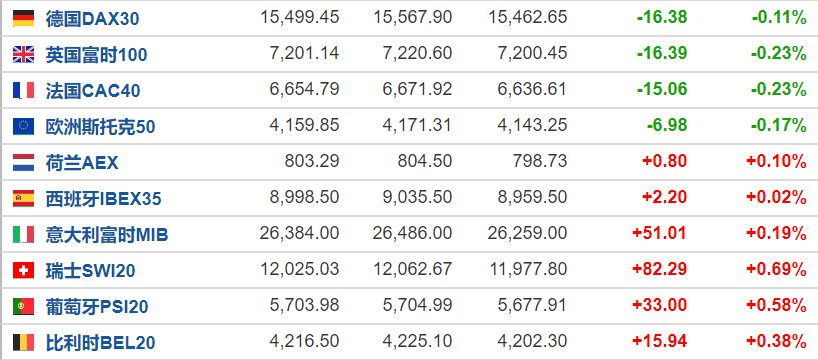Viewport: 818px width, 360px height.
Task: Open the 法国CAC40 index link
Action: coord(93,91)
